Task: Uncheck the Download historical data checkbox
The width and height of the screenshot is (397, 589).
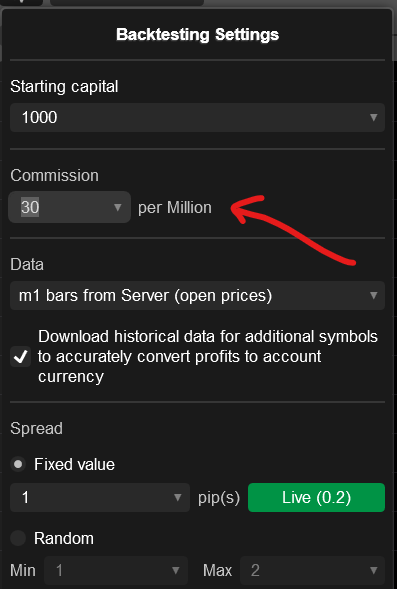Action: [21, 356]
